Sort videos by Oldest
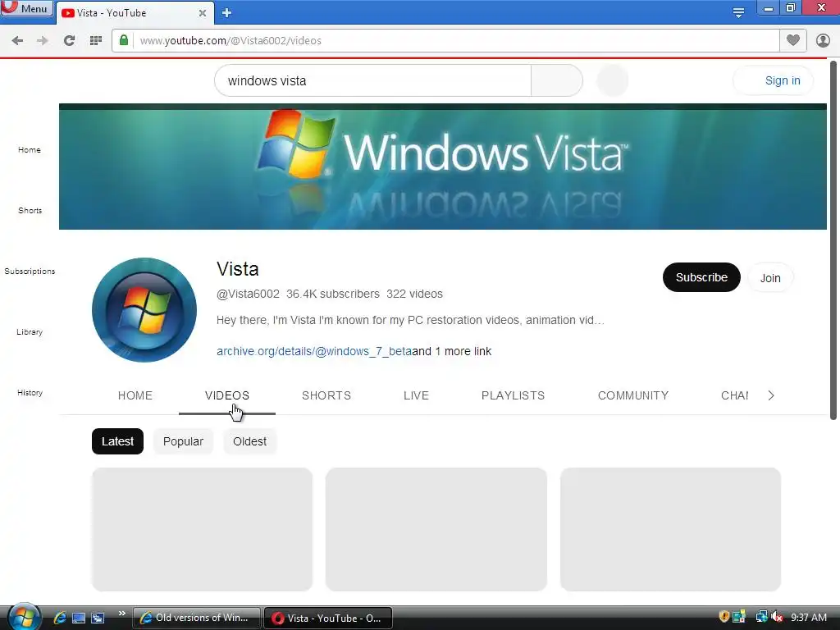Viewport: 840px width, 630px height. point(249,441)
